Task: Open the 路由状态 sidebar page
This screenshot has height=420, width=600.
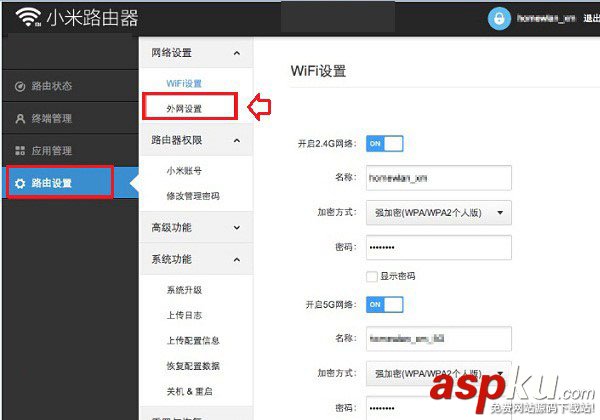Action: [x=70, y=86]
